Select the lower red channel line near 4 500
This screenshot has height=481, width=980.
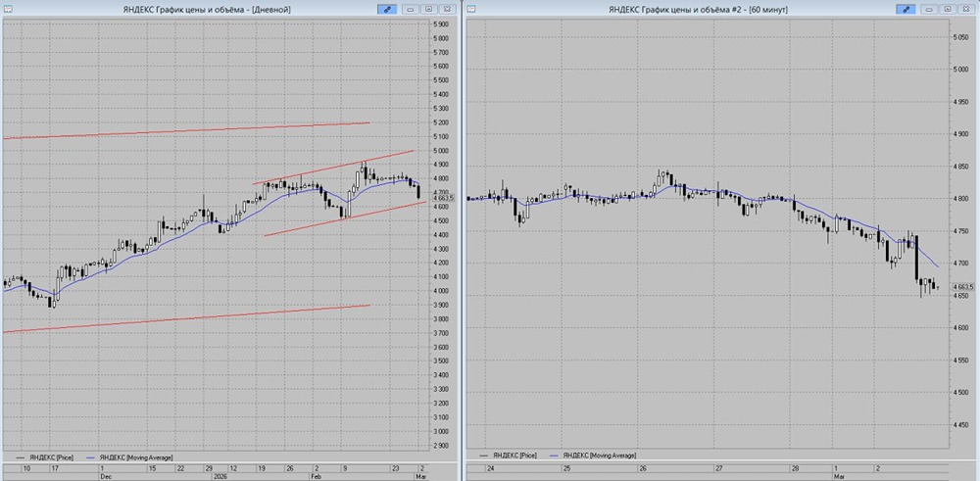(346, 218)
